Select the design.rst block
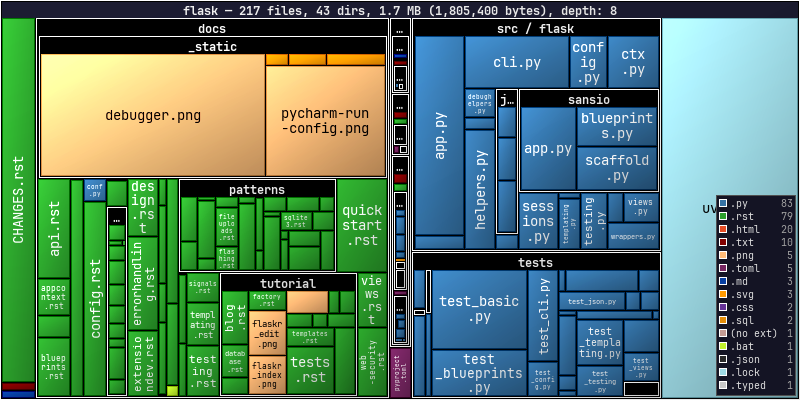 click(x=143, y=208)
